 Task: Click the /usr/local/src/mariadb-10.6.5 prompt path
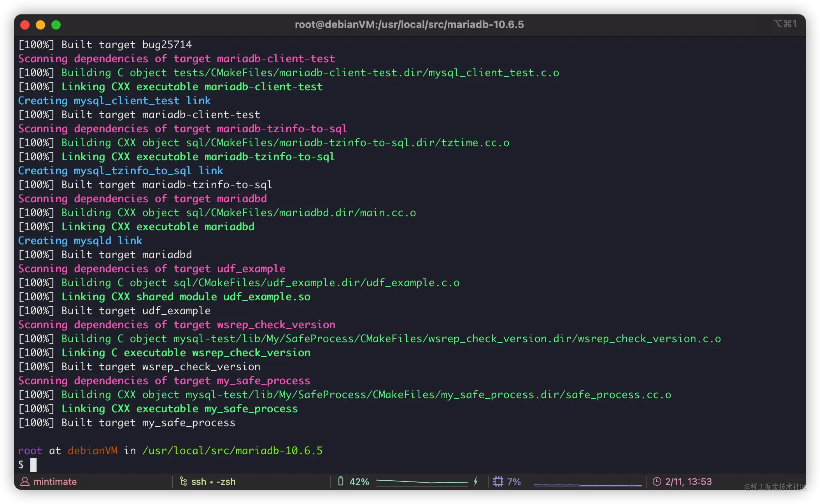[x=232, y=451]
